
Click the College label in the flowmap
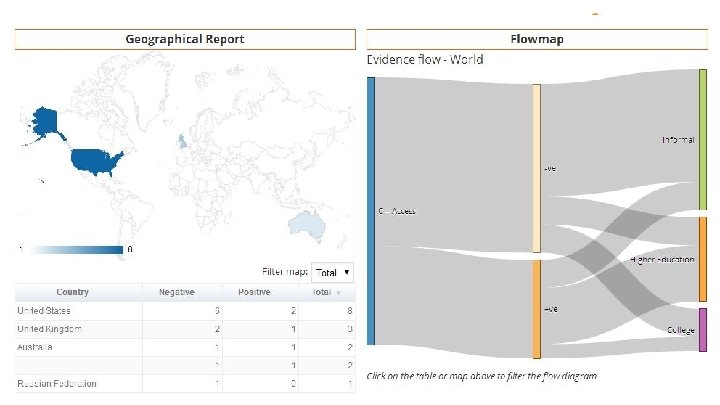tap(681, 330)
